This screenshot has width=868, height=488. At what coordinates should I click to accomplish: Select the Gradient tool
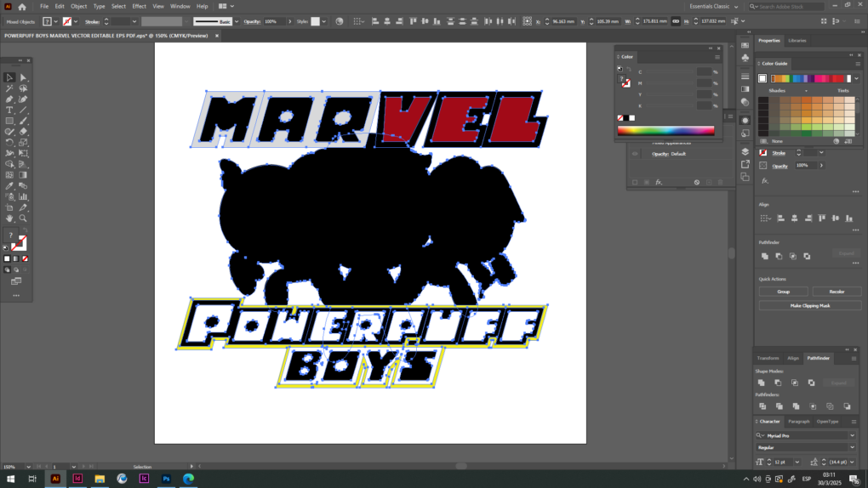tap(23, 175)
